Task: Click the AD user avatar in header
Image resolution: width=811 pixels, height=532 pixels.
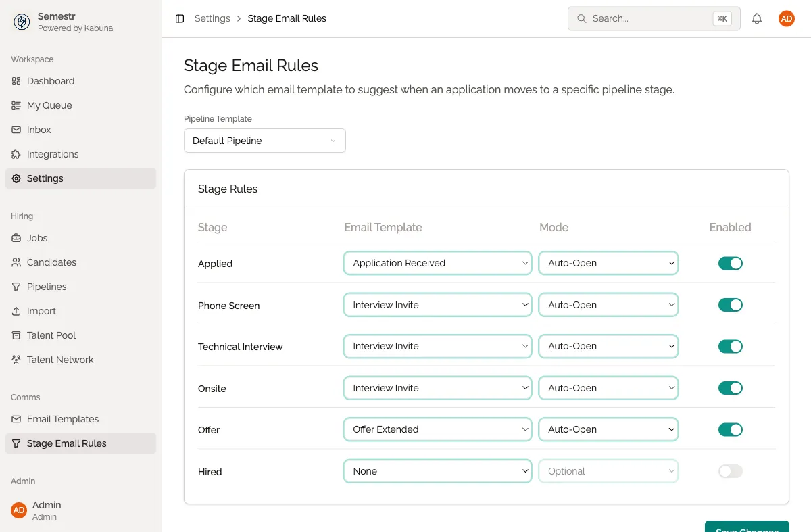Action: click(786, 19)
